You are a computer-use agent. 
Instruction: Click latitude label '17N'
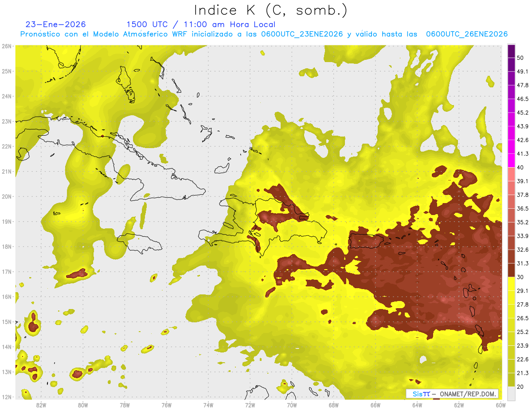pyautogui.click(x=7, y=271)
